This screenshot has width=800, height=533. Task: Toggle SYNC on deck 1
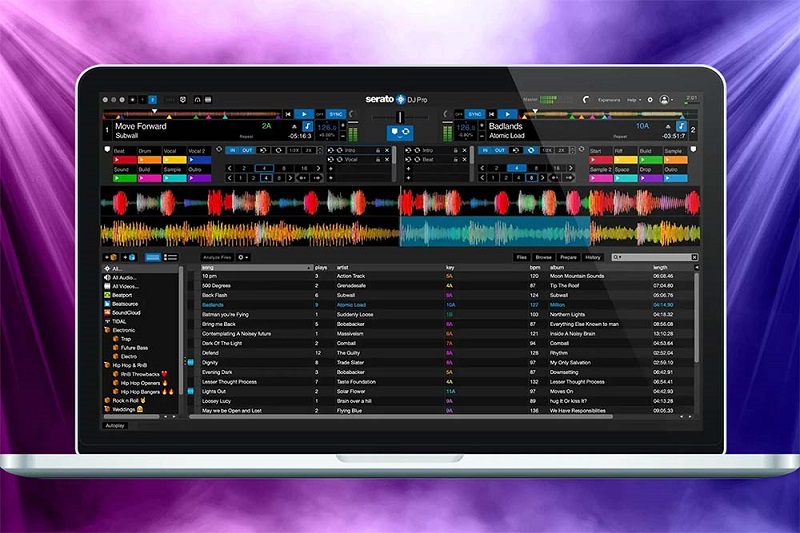(336, 114)
